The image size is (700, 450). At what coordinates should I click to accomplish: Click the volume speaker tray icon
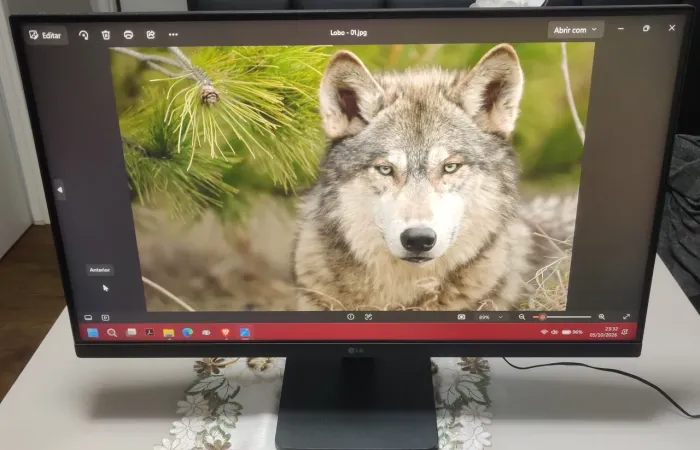pos(554,332)
